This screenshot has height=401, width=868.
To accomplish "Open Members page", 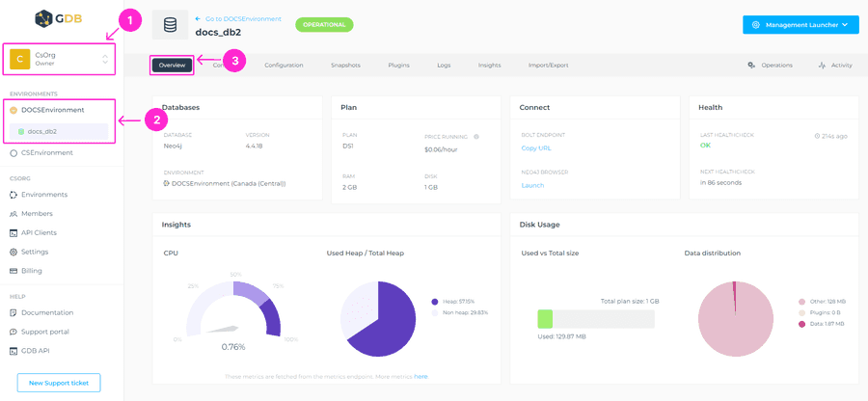I will [37, 214].
